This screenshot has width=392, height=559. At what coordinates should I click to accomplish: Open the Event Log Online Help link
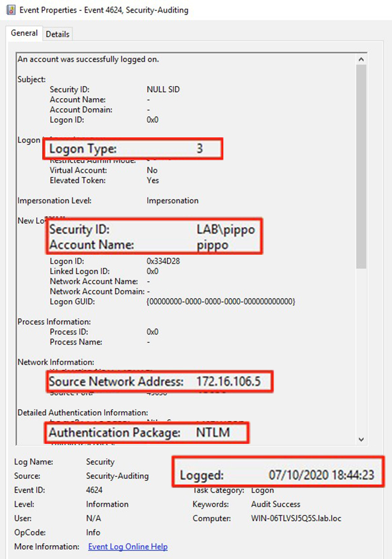128,546
